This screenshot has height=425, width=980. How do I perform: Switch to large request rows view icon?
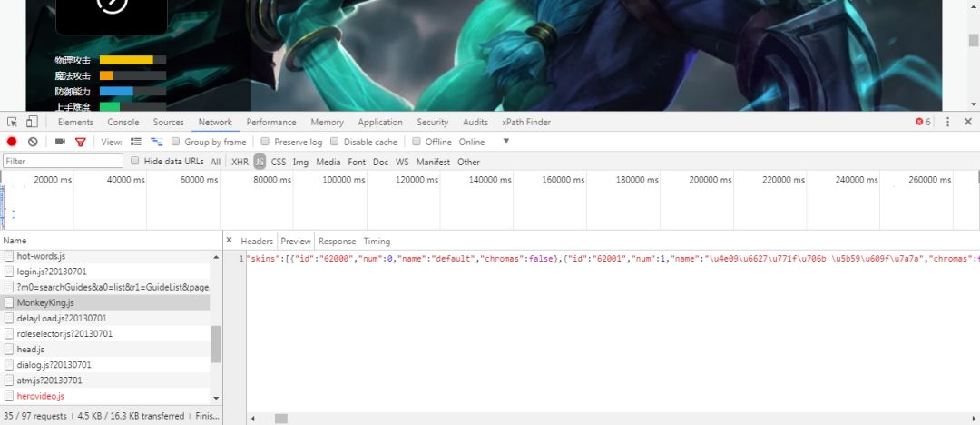coord(135,142)
